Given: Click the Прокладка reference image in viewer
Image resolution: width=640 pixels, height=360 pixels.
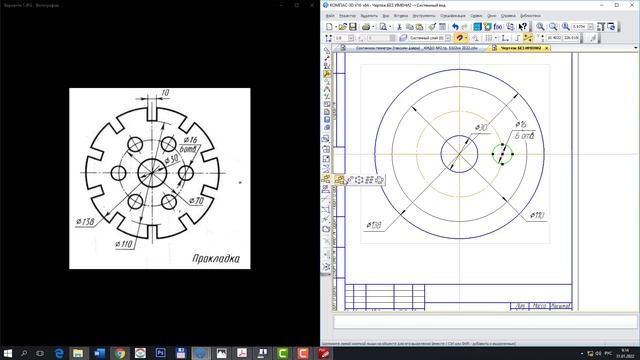Looking at the screenshot, I should pos(160,178).
